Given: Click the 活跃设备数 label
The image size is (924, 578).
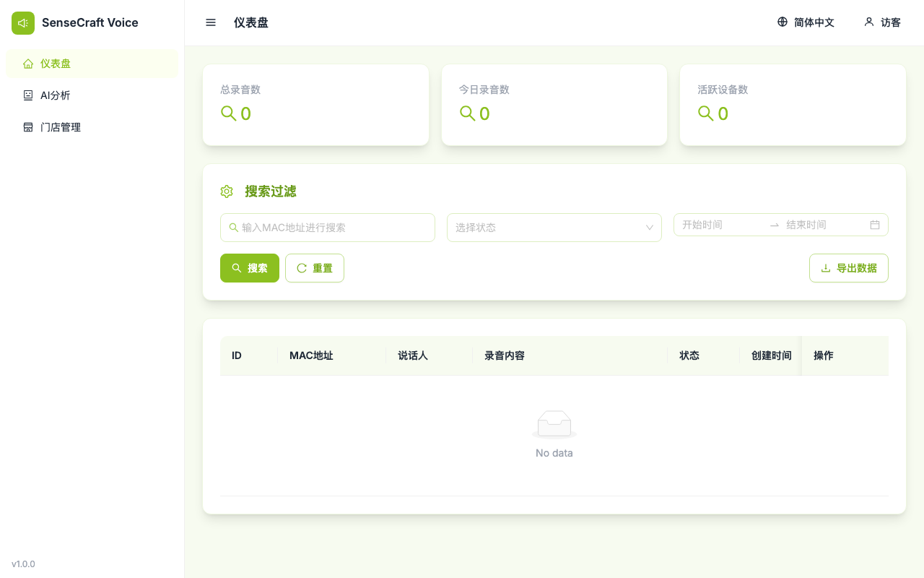Looking at the screenshot, I should [723, 90].
